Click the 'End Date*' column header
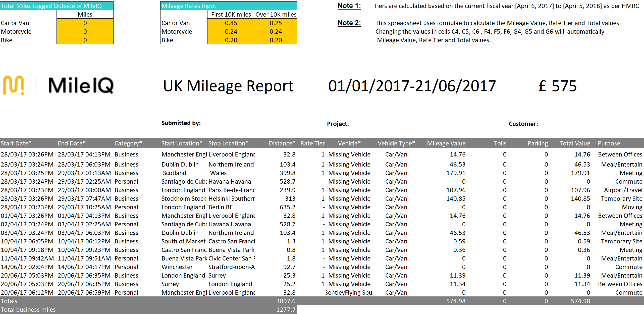This screenshot has height=314, width=644. (x=72, y=143)
